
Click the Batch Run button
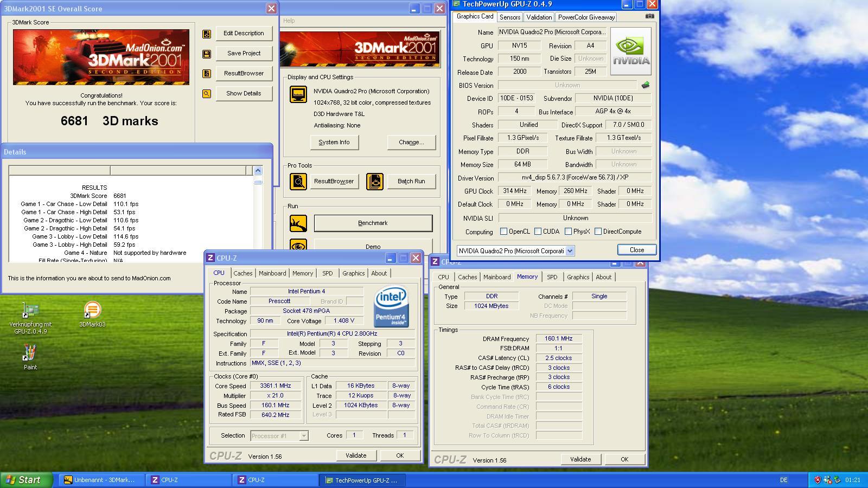pyautogui.click(x=411, y=182)
